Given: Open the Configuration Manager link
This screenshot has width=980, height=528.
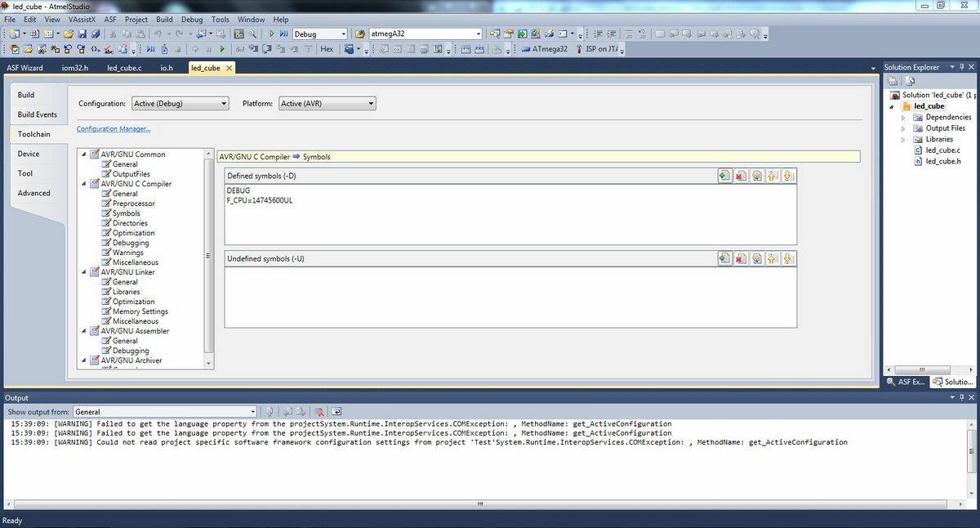Looking at the screenshot, I should tap(114, 128).
